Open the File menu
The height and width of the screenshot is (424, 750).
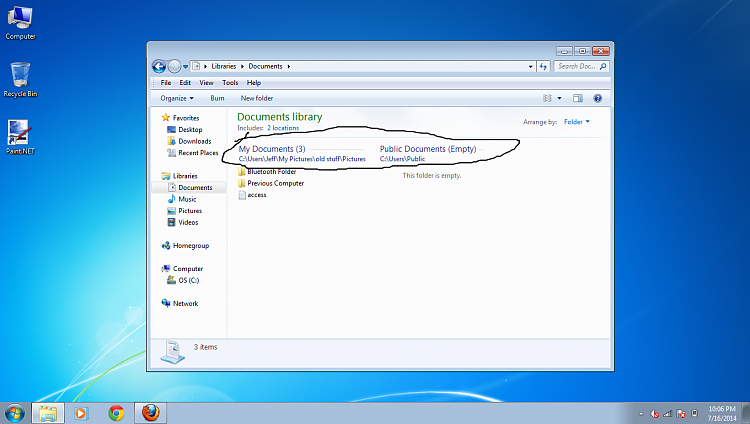pos(165,83)
